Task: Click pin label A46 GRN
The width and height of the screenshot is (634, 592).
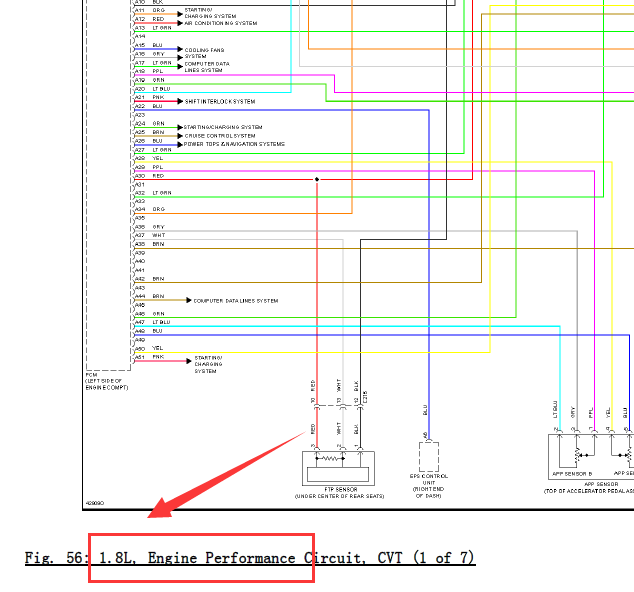Action: click(150, 314)
